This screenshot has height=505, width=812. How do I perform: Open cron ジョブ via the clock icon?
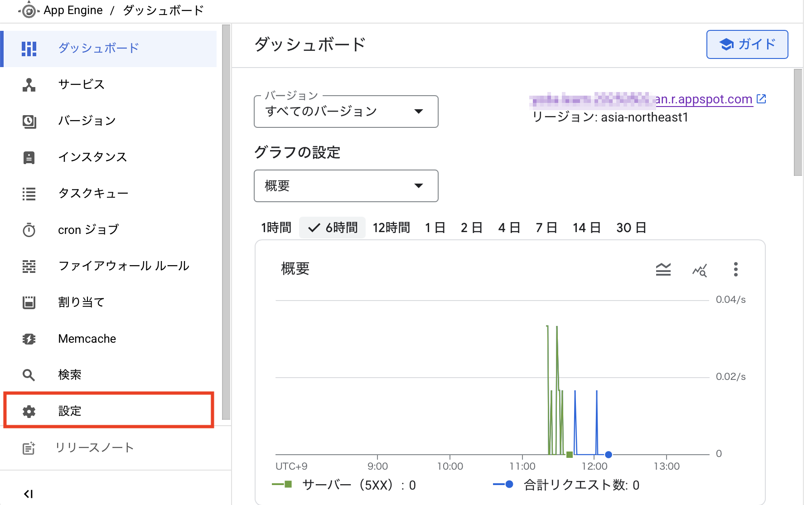(x=29, y=230)
